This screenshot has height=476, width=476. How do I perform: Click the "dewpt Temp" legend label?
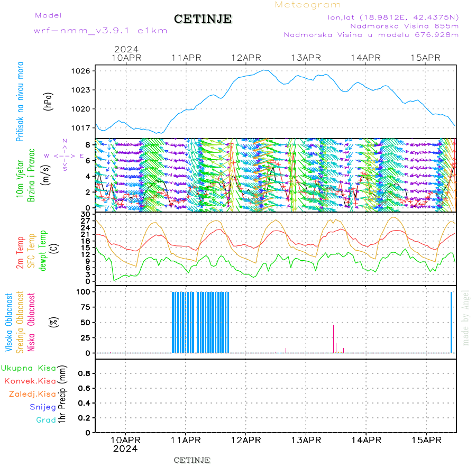click(x=42, y=251)
